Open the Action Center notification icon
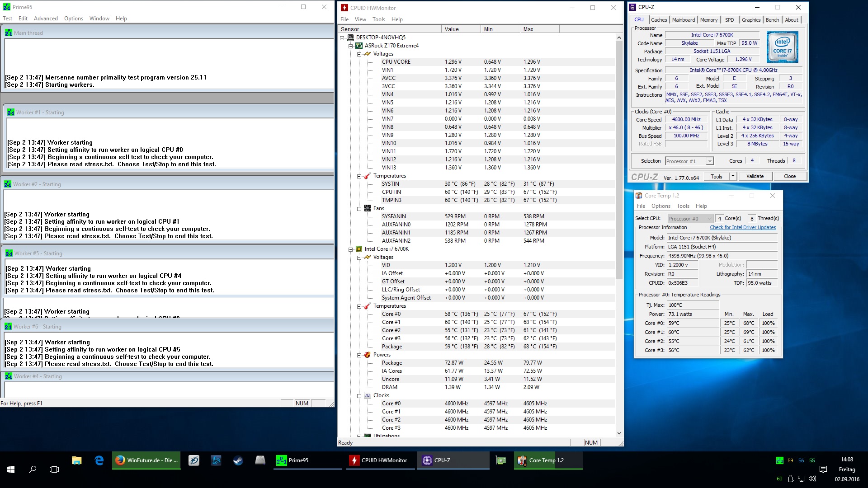This screenshot has height=488, width=868. pyautogui.click(x=823, y=469)
